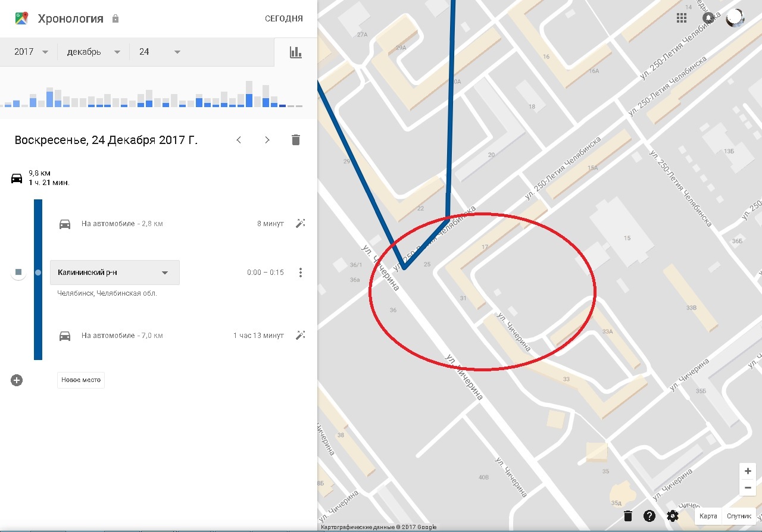Click the trash icon on the map toolbar

627,516
